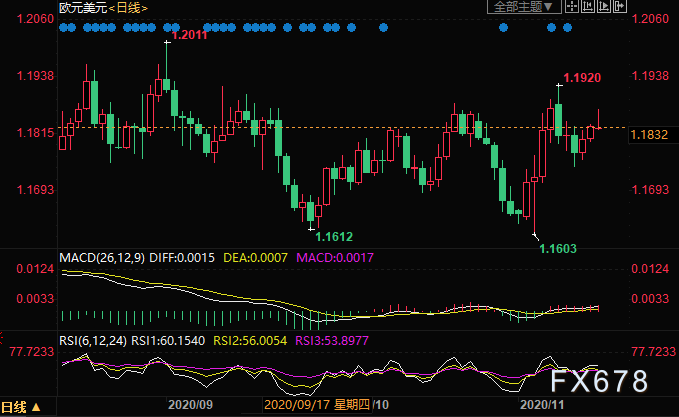Click the 2020/09/17 星期四 cursor date label

coord(317,405)
